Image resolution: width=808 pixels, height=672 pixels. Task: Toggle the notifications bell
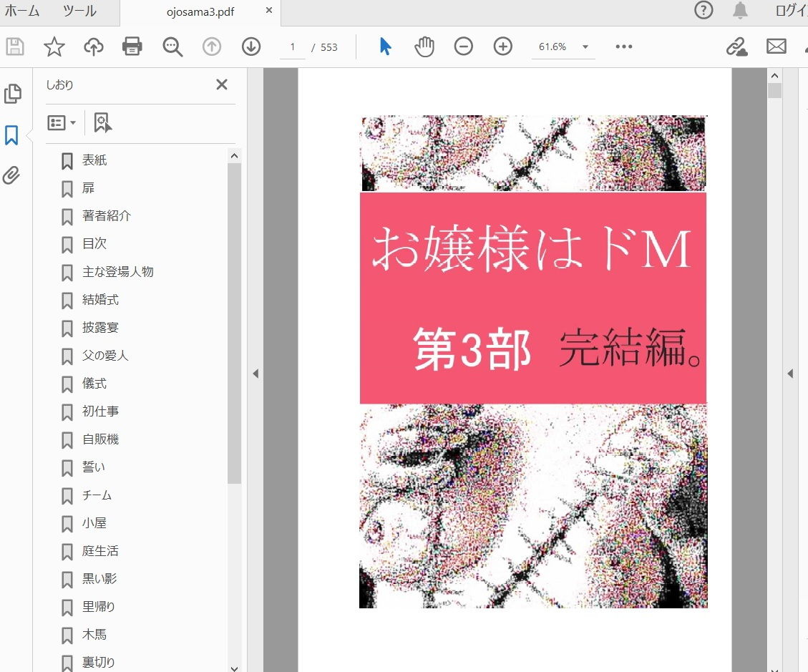pos(741,11)
